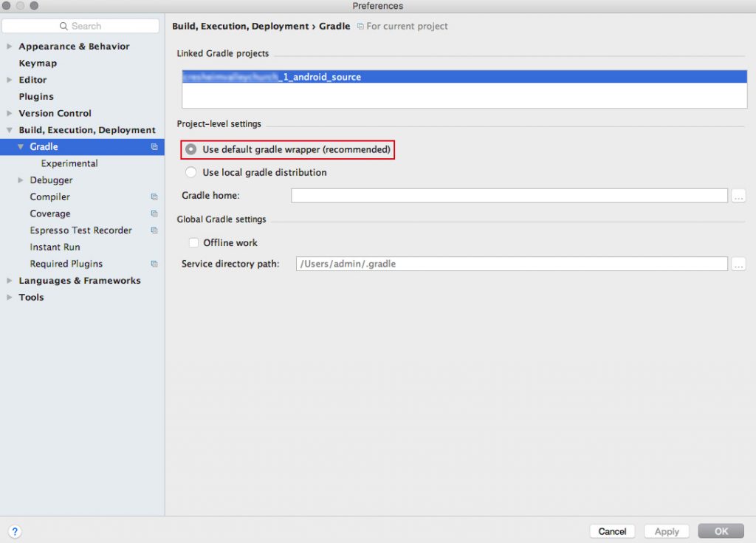Select Use local gradle distribution option
Screen dimensions: 756x543
[x=191, y=173]
